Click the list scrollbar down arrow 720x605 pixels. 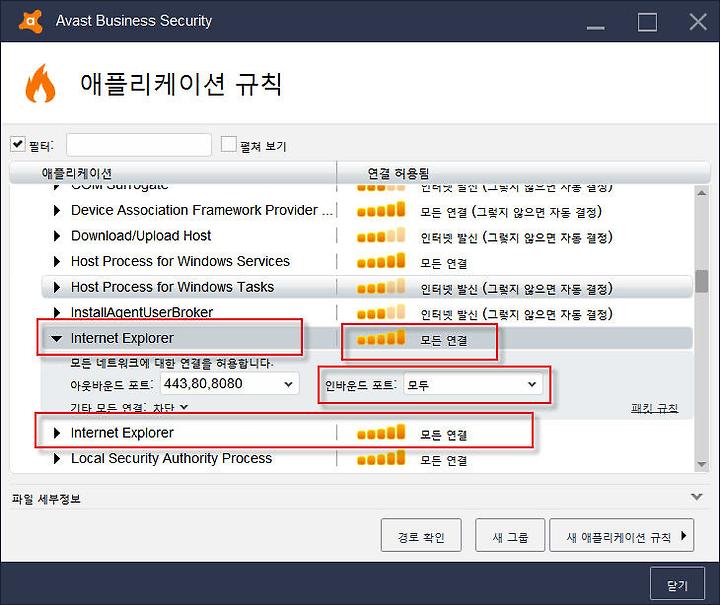pos(702,465)
